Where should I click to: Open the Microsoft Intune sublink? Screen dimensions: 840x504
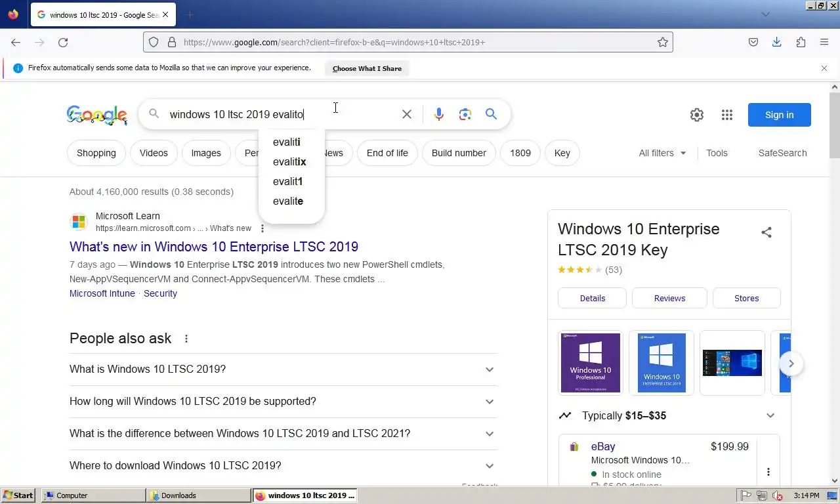pos(102,293)
